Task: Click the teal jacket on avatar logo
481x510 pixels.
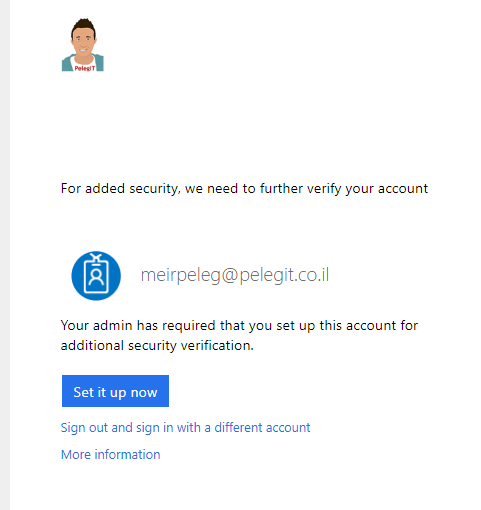Action: [99, 63]
